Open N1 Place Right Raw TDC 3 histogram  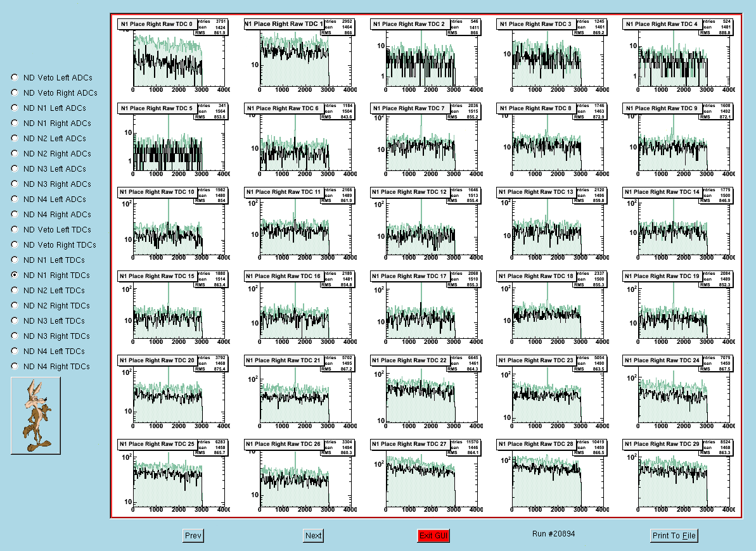coord(553,56)
